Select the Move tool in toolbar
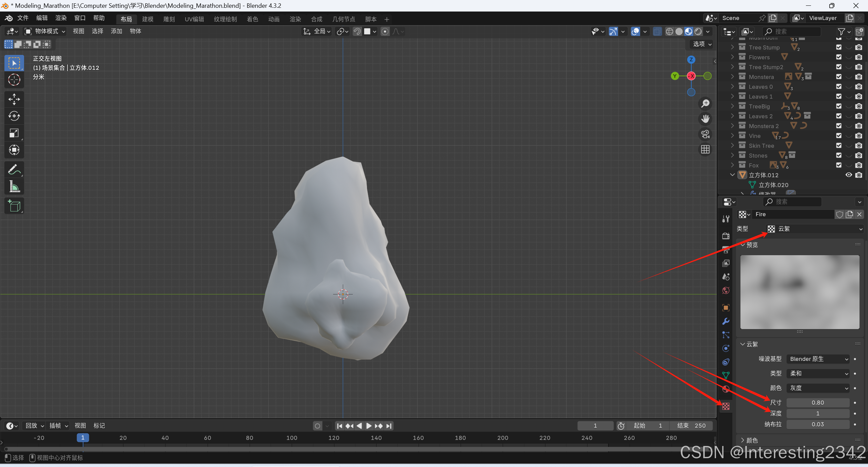The image size is (868, 467). click(14, 99)
